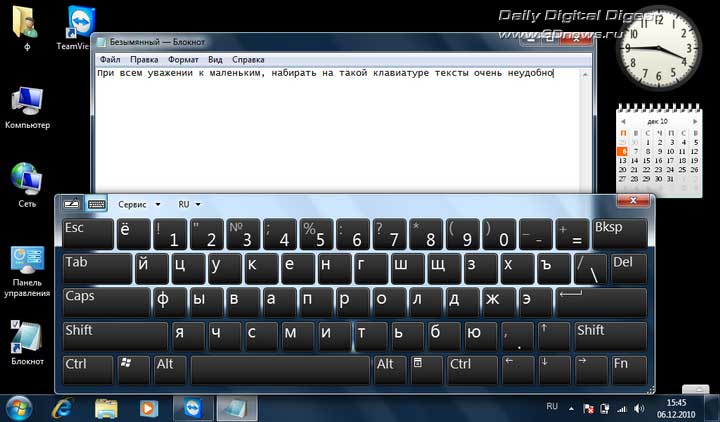The height and width of the screenshot is (422, 720).
Task: Open the Формат menu in Notepad
Action: pyautogui.click(x=181, y=60)
